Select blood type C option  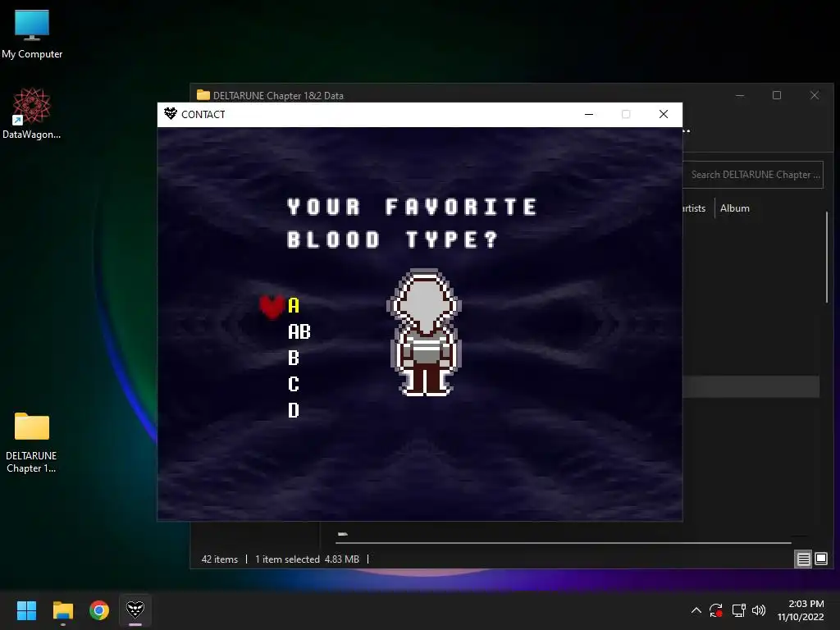tap(293, 384)
